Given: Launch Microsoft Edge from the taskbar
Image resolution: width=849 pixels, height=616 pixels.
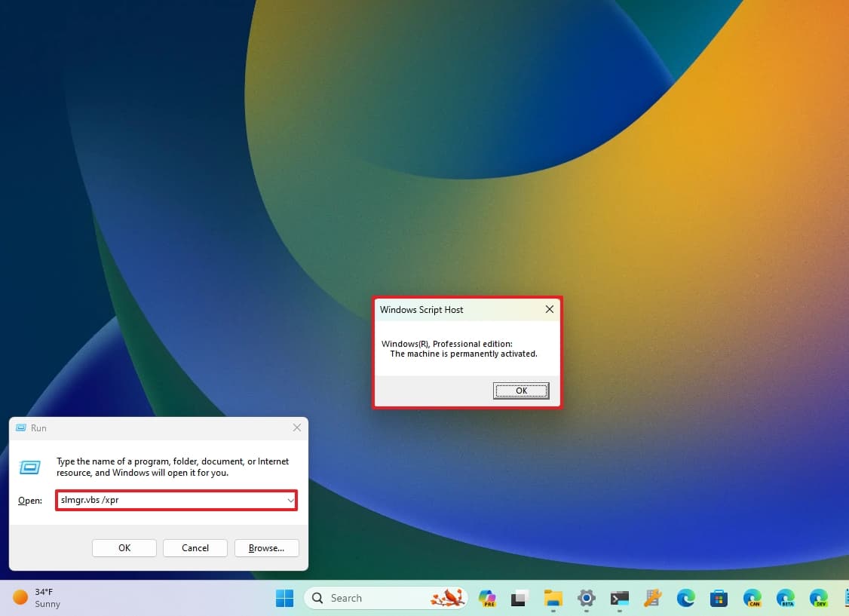Looking at the screenshot, I should [x=685, y=598].
